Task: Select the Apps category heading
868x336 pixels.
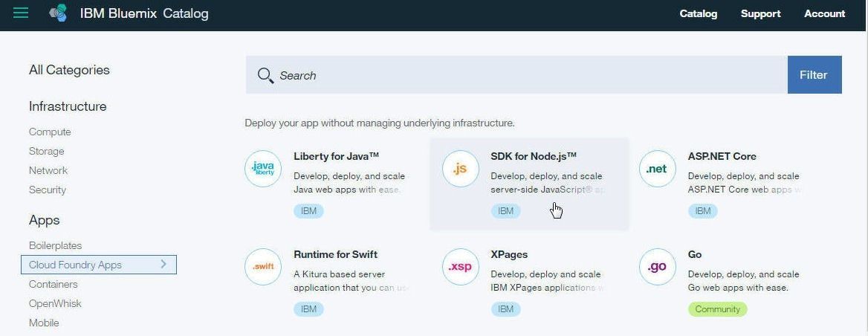Action: tap(45, 220)
